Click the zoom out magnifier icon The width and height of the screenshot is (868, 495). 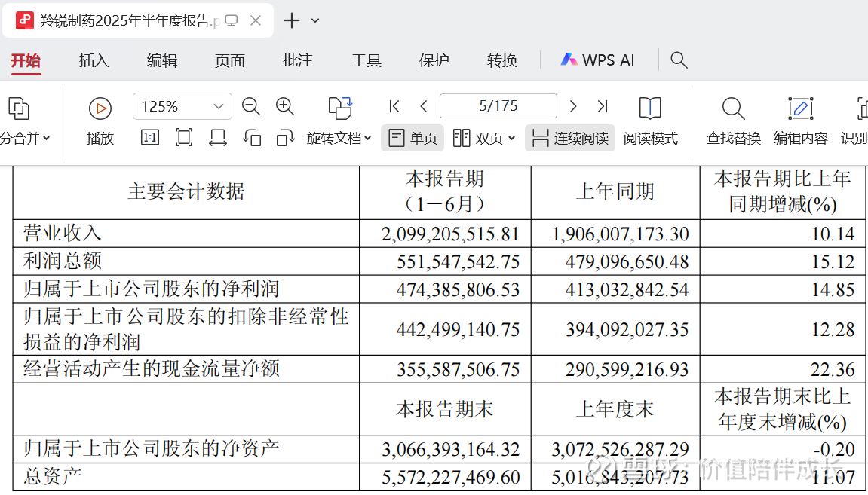251,106
